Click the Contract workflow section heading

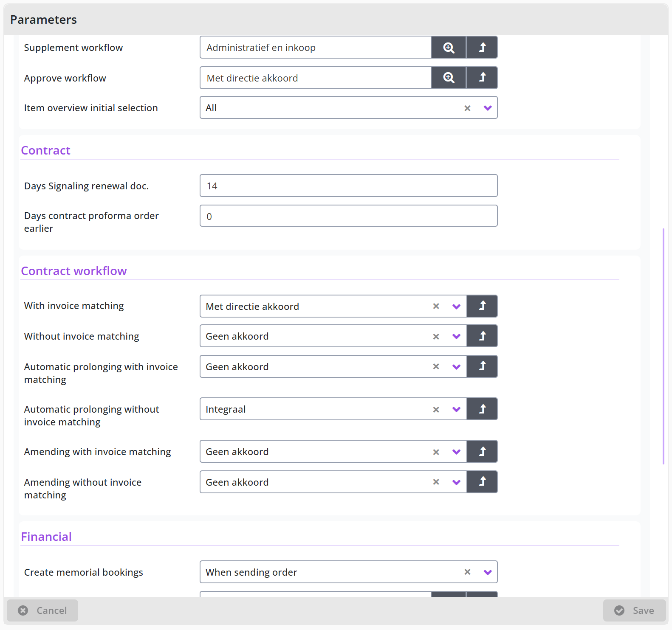[x=74, y=271]
